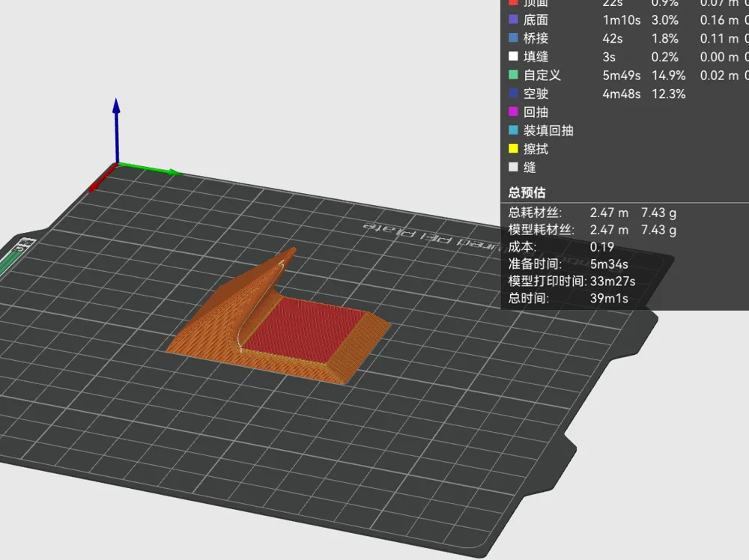Click the 12.3% value in 空驶 row
The image size is (749, 560).
668,94
